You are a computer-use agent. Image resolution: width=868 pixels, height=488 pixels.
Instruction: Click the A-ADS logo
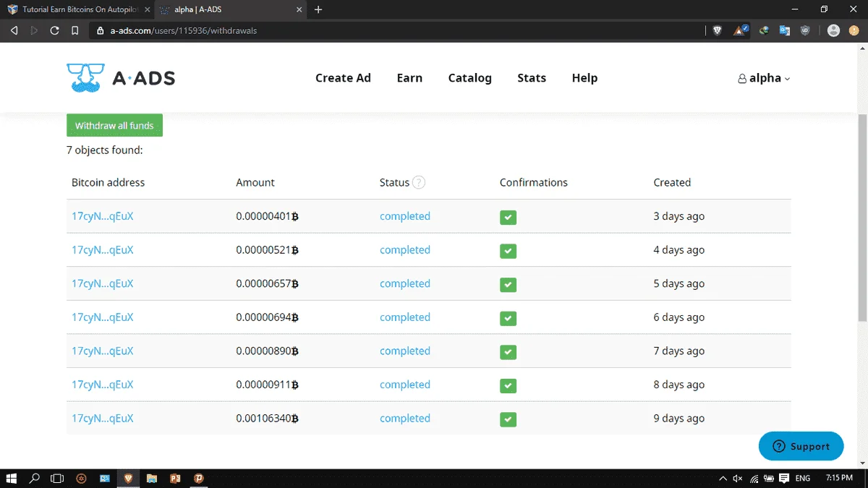(x=121, y=78)
